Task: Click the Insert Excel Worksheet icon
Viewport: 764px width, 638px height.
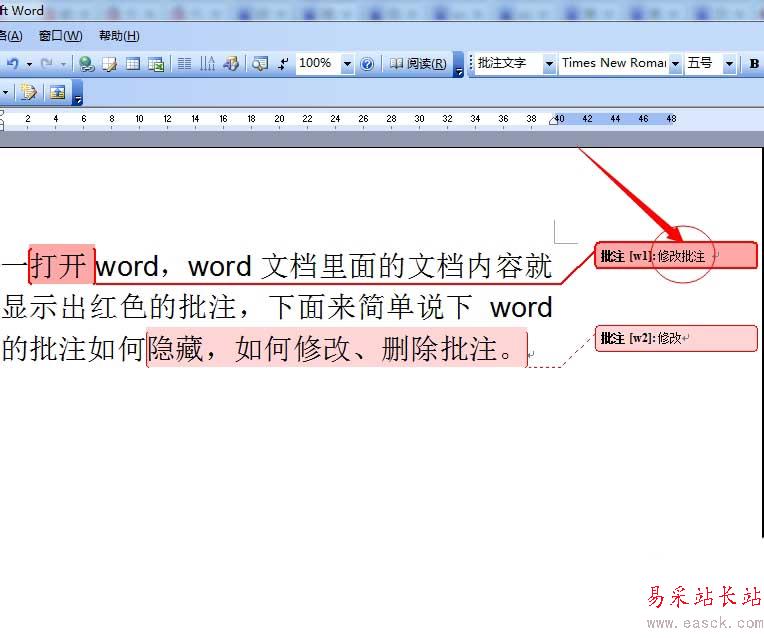Action: [x=155, y=64]
